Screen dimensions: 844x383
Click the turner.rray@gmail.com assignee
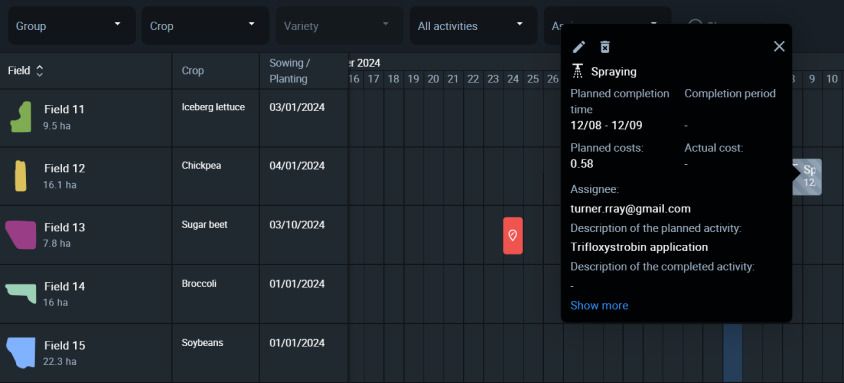coord(630,209)
